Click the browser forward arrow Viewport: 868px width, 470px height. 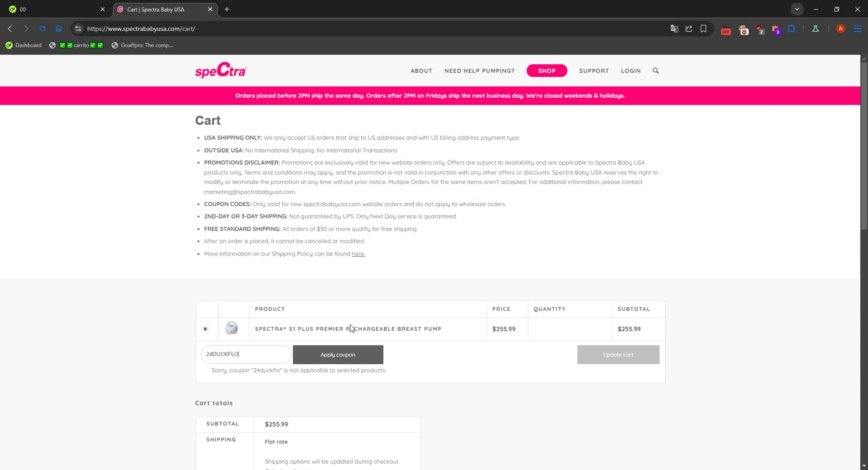26,28
